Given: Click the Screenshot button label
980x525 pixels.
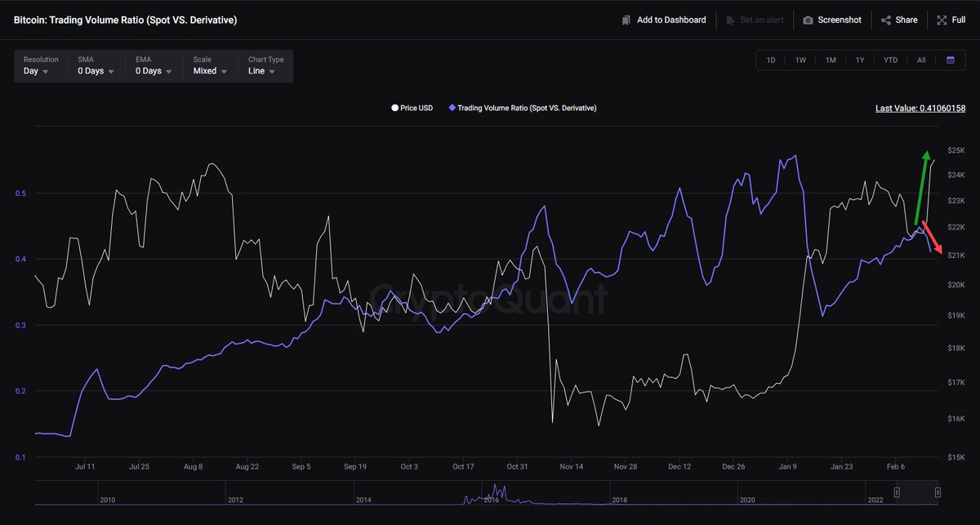Looking at the screenshot, I should (x=840, y=20).
